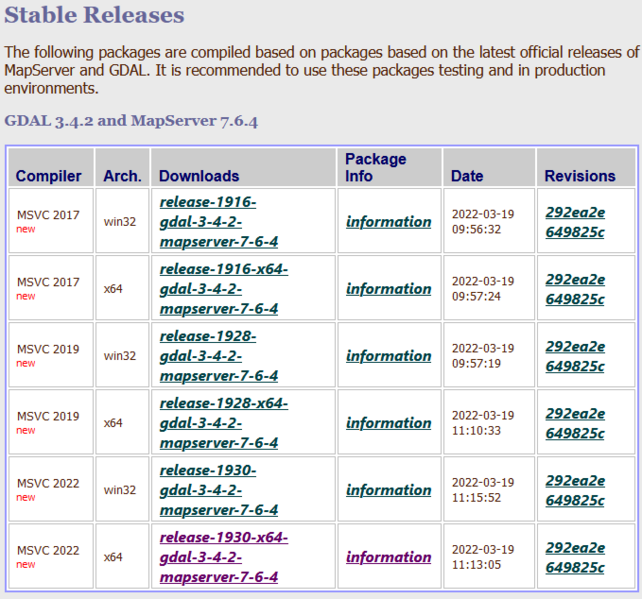Open information link for MSVC 2017 x64
This screenshot has width=642, height=599.
coord(388,289)
